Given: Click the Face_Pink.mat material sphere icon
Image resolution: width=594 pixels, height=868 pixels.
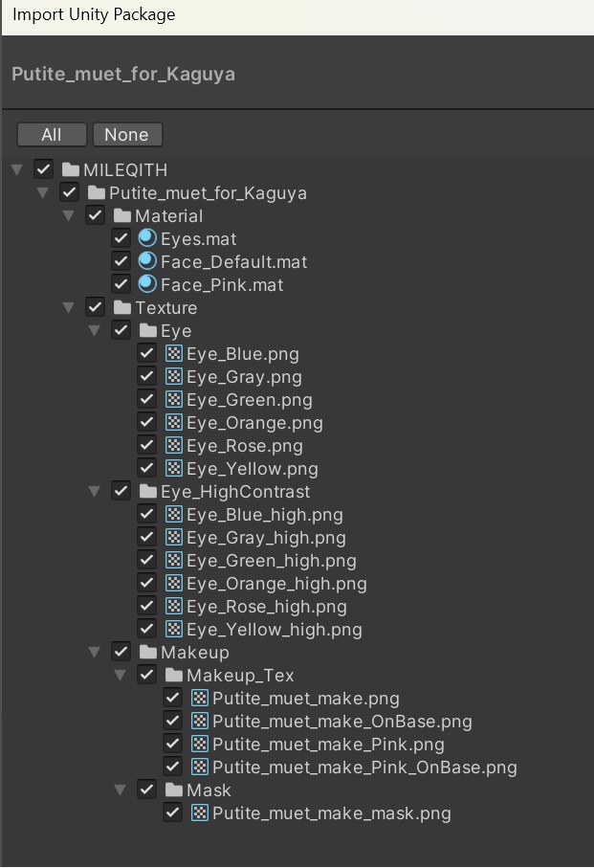Looking at the screenshot, I should click(147, 284).
